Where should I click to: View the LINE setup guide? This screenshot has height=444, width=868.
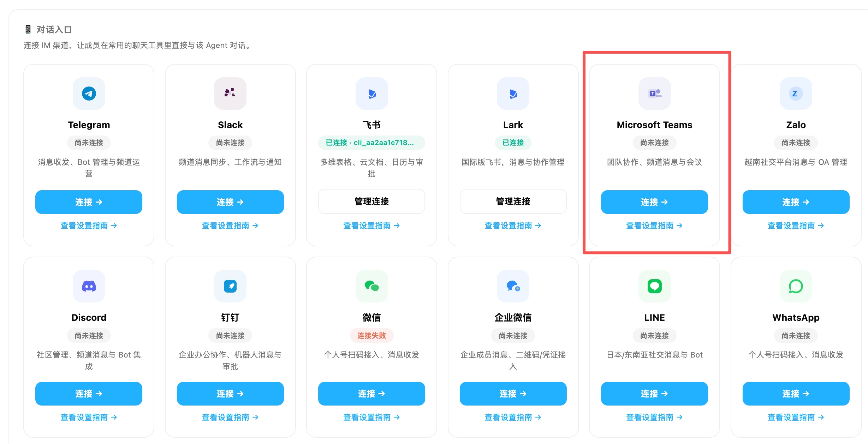[x=655, y=417]
